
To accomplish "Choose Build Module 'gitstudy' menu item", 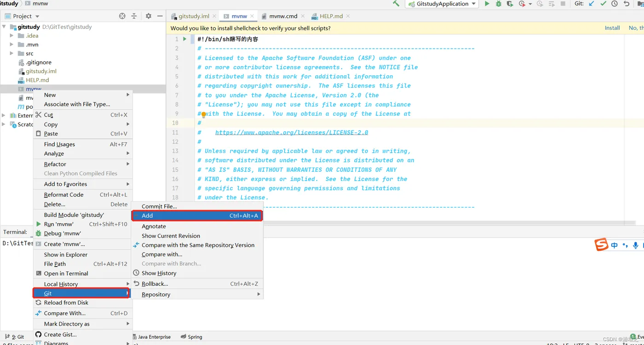I will [x=83, y=215].
